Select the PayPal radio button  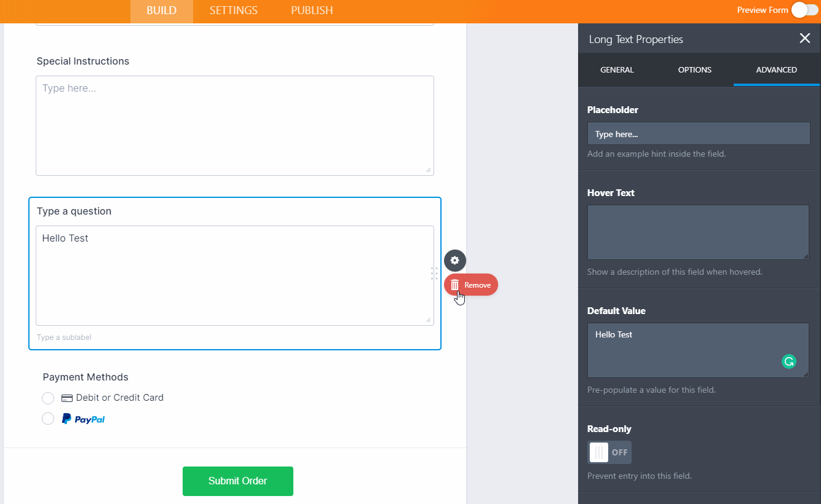(x=48, y=418)
